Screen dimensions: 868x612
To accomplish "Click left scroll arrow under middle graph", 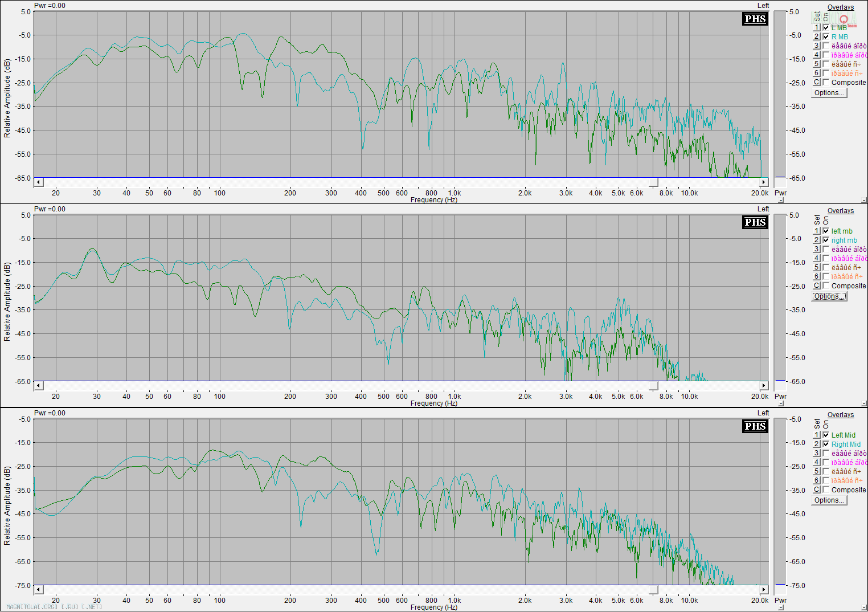I will [39, 386].
